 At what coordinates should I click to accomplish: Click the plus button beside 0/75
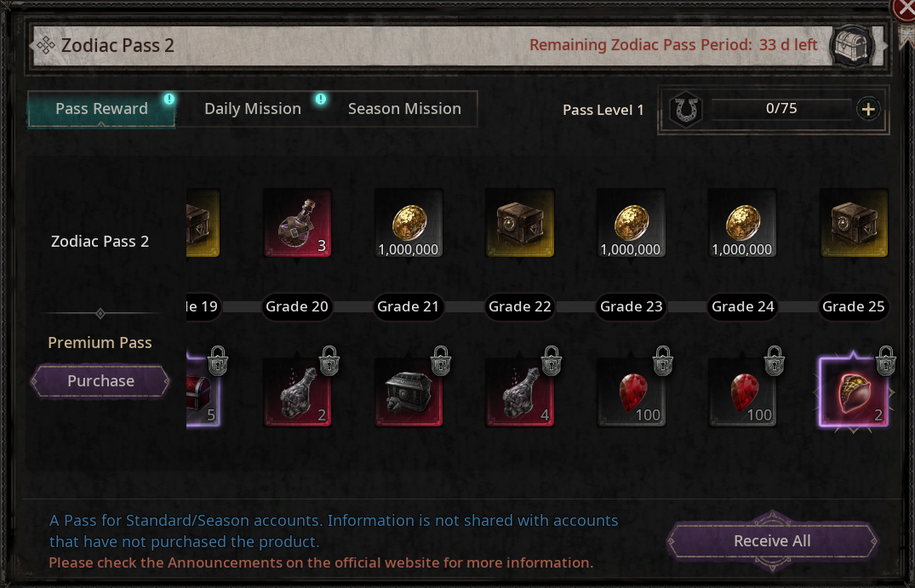868,109
